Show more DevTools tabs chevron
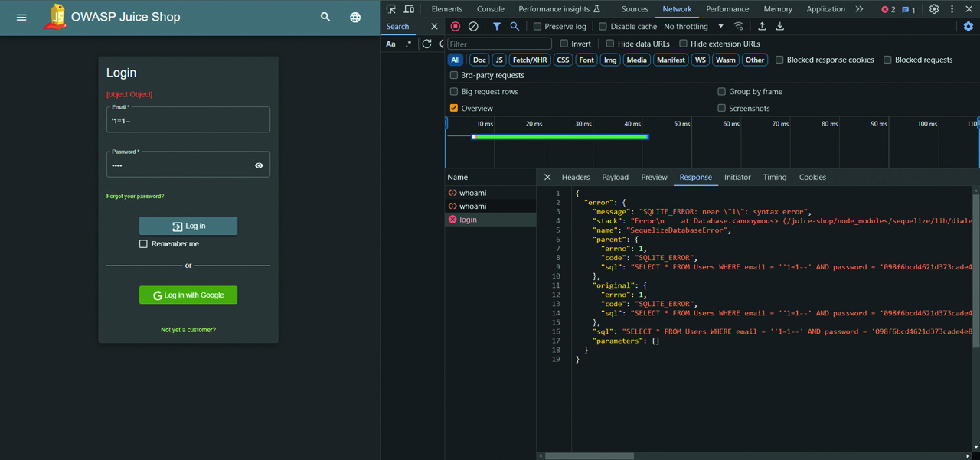Viewport: 980px width, 460px height. tap(859, 9)
